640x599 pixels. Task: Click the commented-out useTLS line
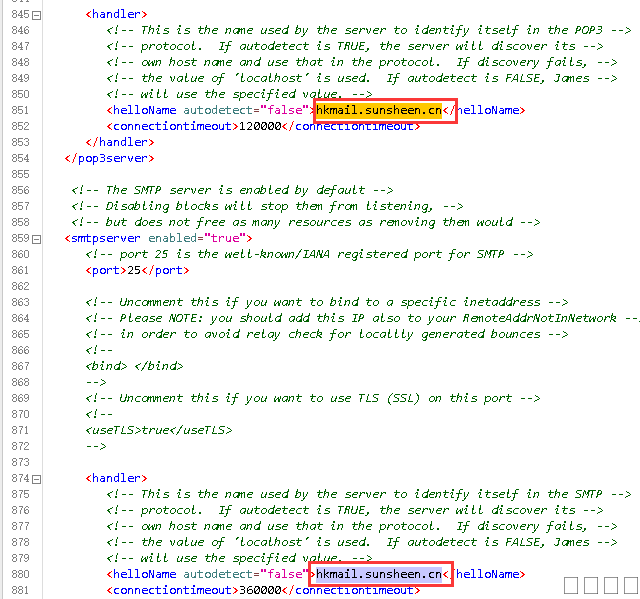[158, 430]
